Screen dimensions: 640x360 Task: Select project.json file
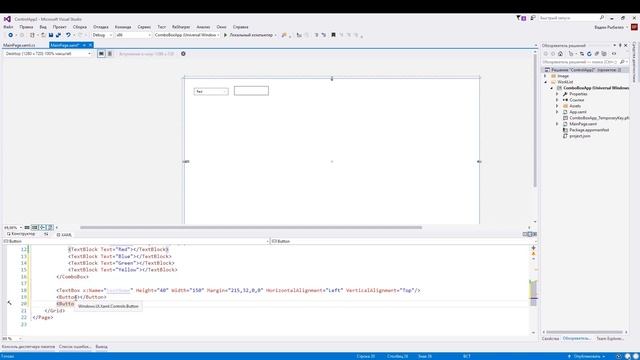(x=579, y=136)
